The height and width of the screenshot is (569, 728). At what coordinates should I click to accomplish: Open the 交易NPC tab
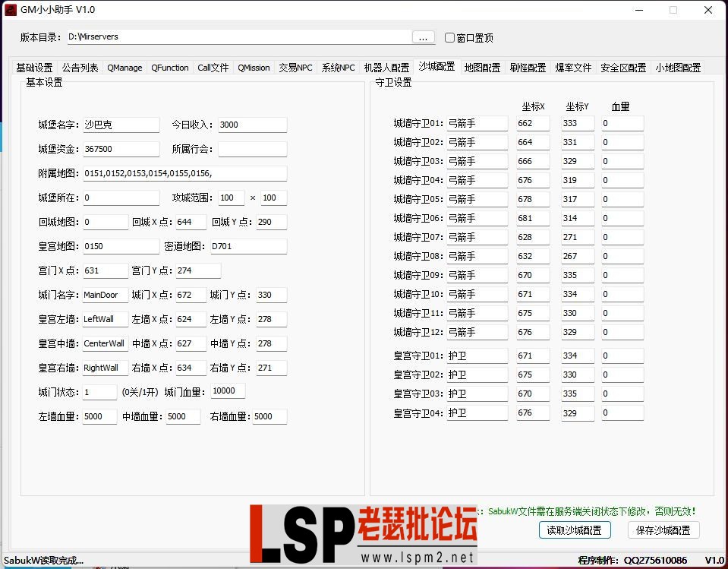(295, 67)
